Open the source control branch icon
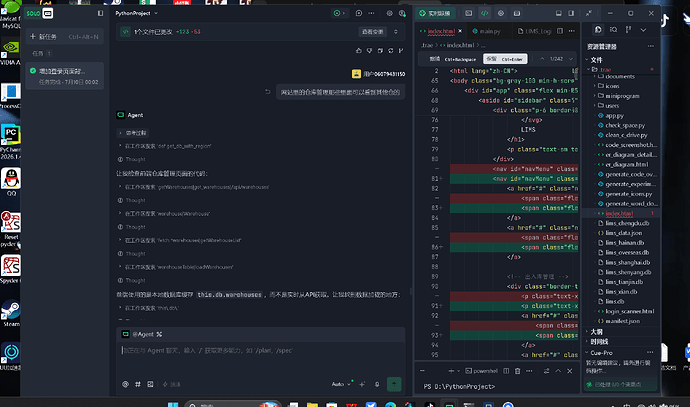Viewport: 690px width, 407px height. pyautogui.click(x=628, y=29)
